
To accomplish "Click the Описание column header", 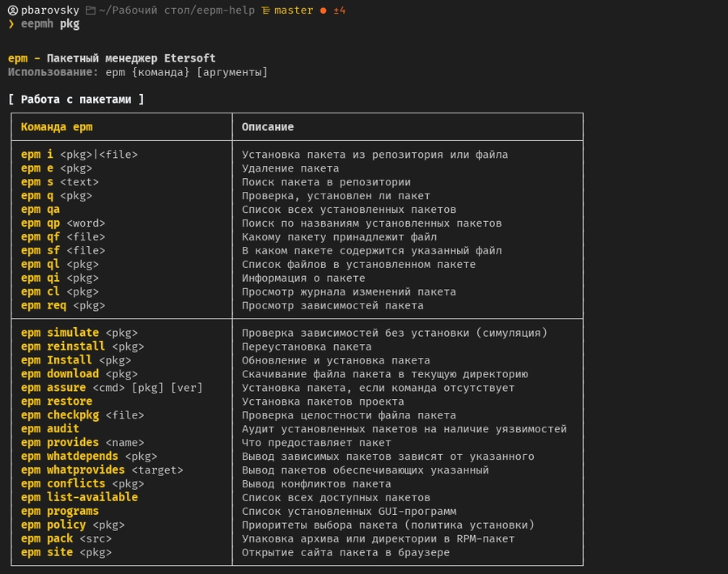I will click(267, 126).
